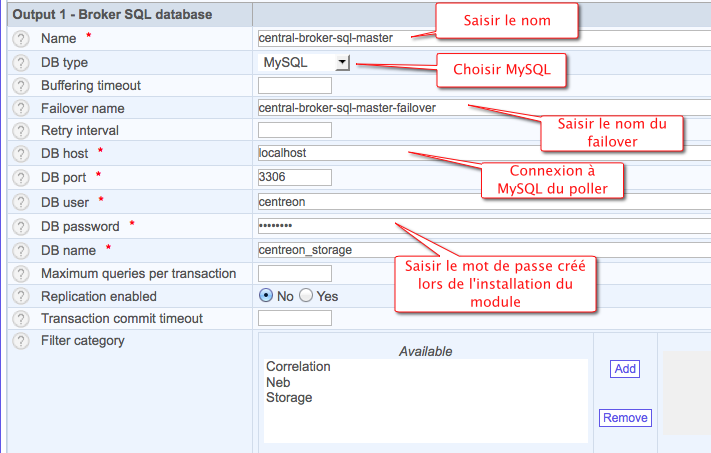Select Correlation in Available list

[298, 367]
